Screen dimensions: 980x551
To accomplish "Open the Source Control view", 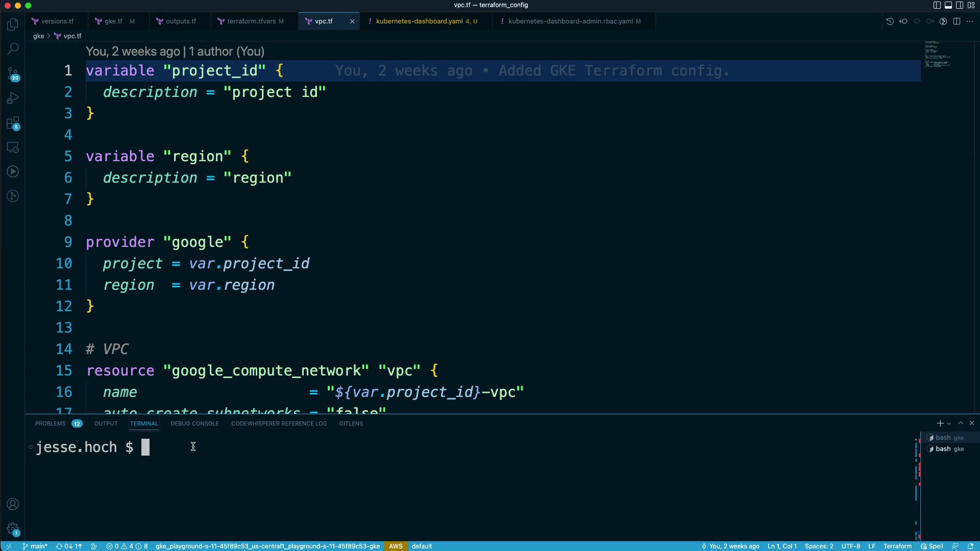I will click(x=13, y=74).
